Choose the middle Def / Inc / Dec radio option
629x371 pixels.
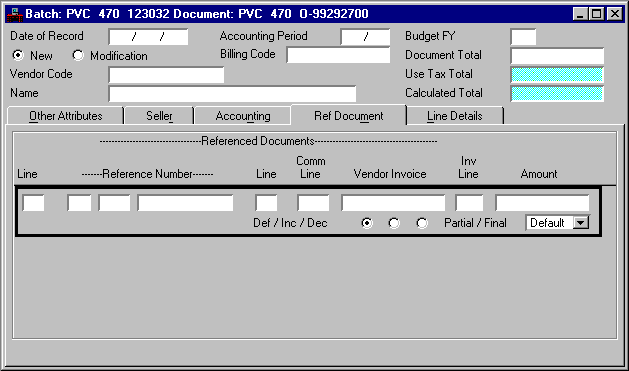[x=394, y=223]
